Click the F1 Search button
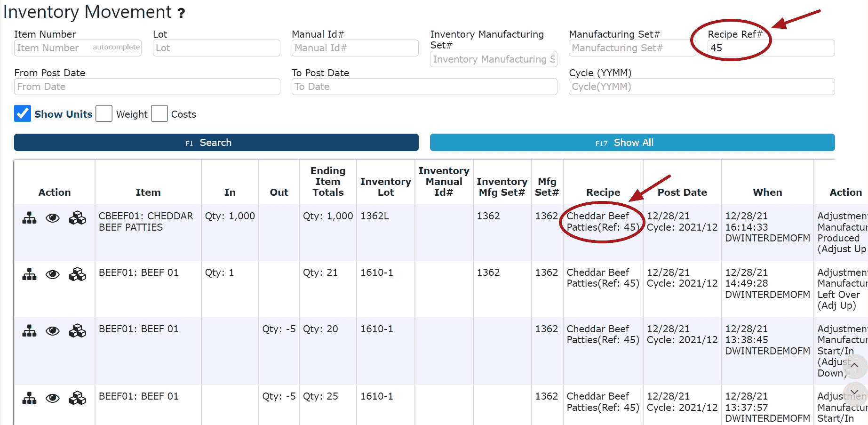 coord(216,142)
